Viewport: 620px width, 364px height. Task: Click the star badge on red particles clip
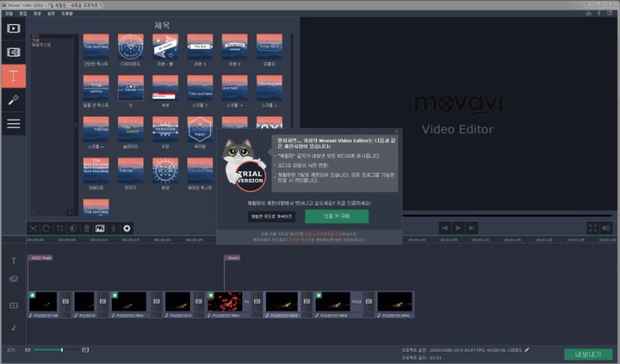pyautogui.click(x=211, y=295)
